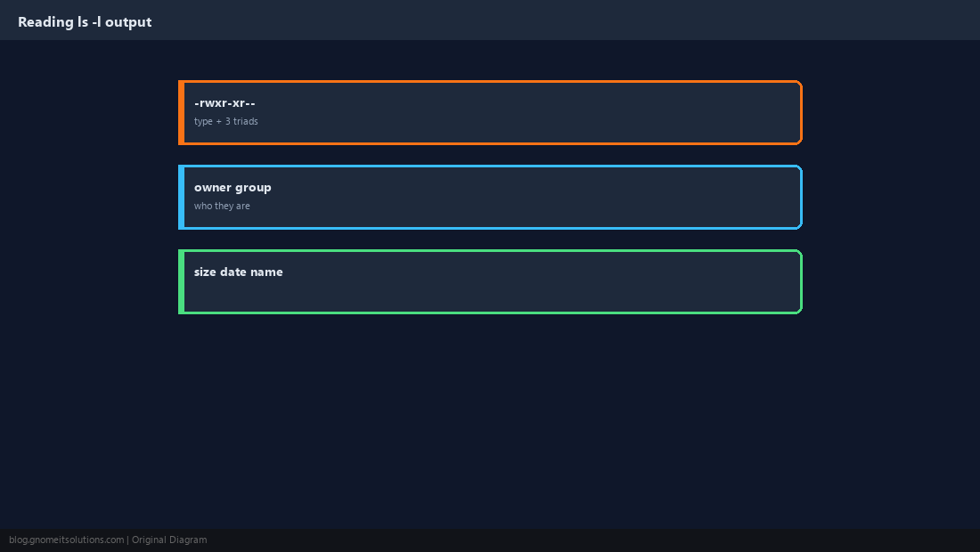
Task: Click the "type + 3 triads" caption
Action: point(225,121)
